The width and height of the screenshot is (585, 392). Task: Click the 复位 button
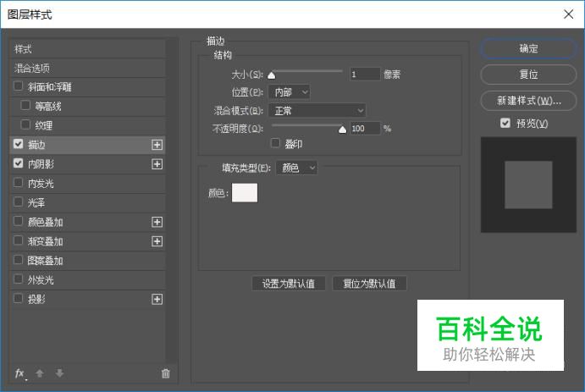pos(528,75)
